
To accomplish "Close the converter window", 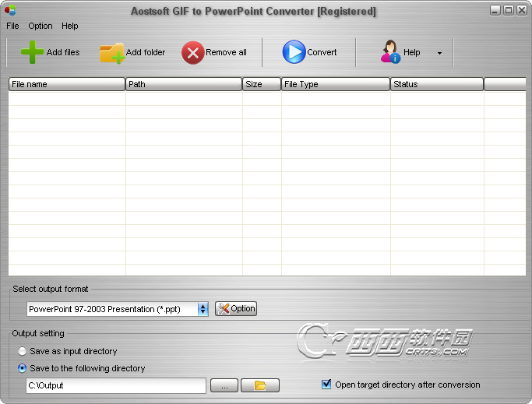I will coord(522,11).
